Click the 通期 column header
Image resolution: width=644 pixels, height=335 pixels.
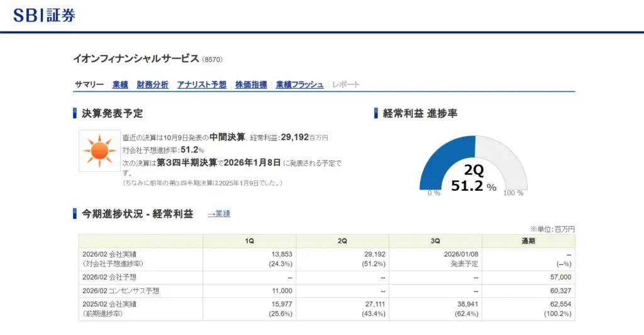pyautogui.click(x=528, y=241)
